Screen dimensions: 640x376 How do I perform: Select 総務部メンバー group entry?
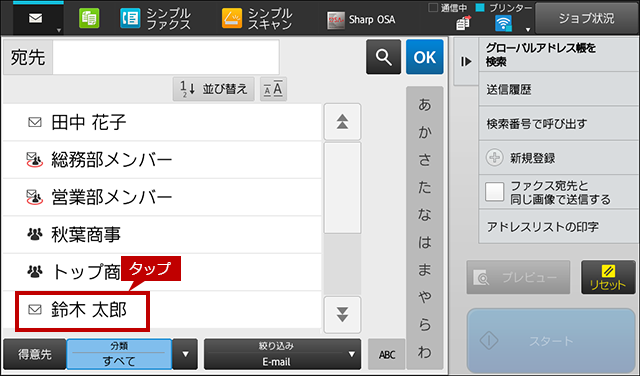coord(162,160)
